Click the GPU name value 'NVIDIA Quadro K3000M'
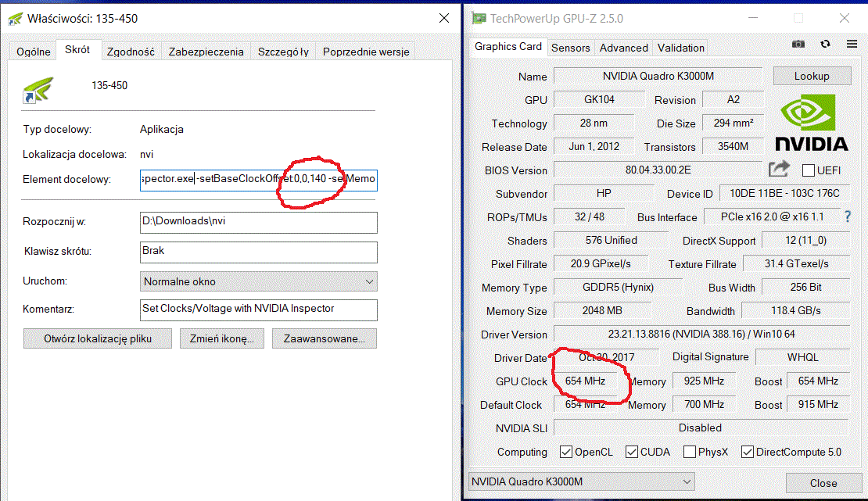This screenshot has width=868, height=501. point(658,76)
